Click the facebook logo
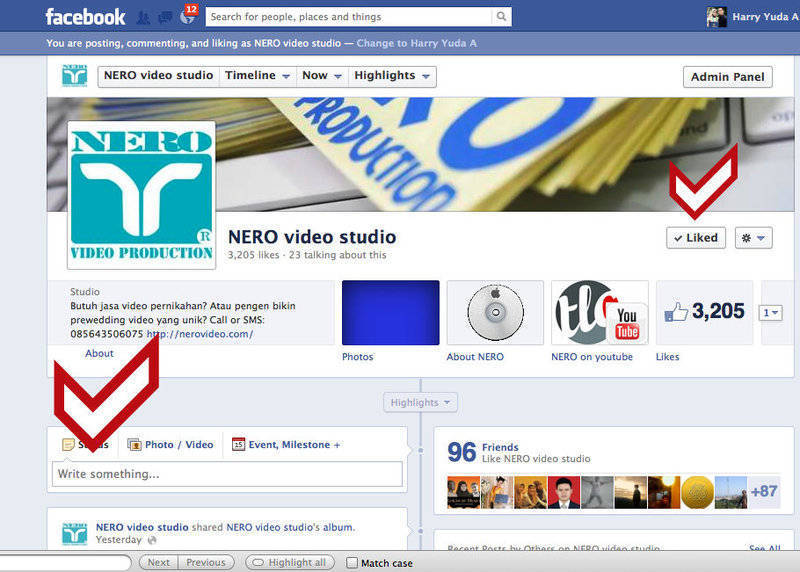 (x=85, y=17)
